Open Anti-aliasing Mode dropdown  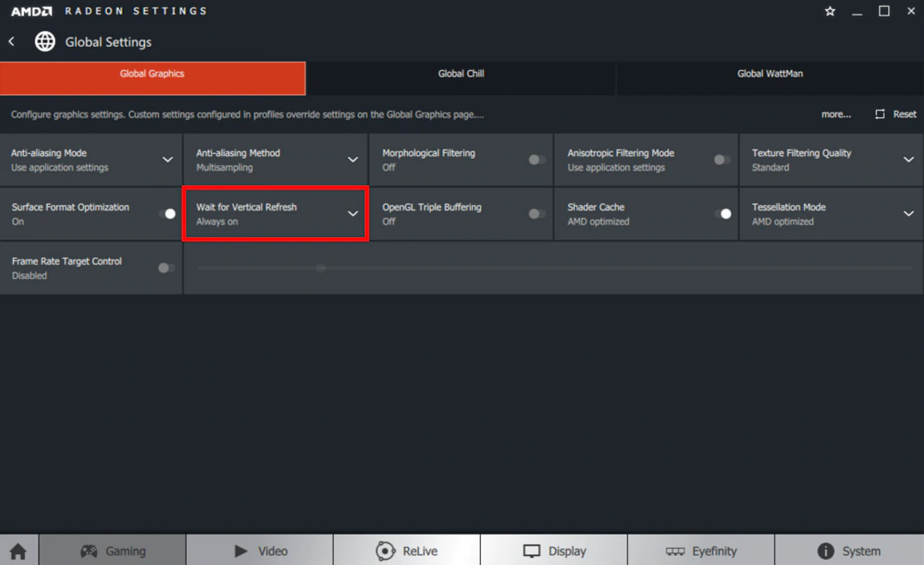[168, 160]
